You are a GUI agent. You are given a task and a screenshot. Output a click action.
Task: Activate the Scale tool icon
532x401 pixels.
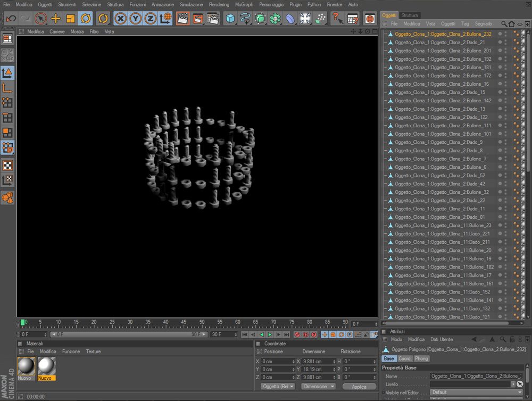[x=71, y=18]
